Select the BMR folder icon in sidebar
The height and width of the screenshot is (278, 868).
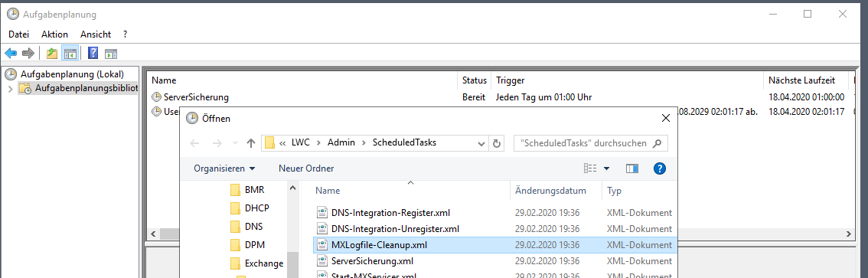coord(235,190)
